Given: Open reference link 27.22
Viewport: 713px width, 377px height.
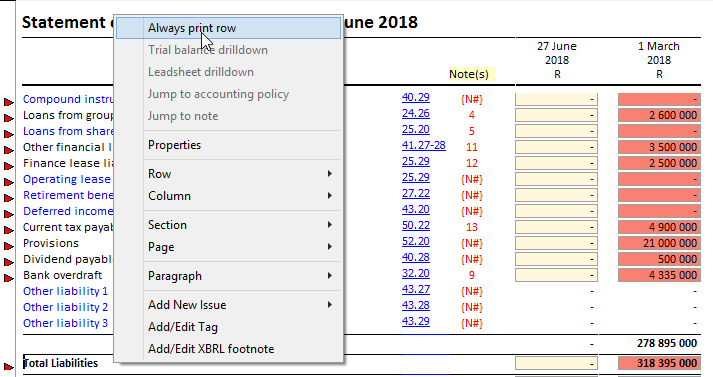Looking at the screenshot, I should [x=416, y=193].
